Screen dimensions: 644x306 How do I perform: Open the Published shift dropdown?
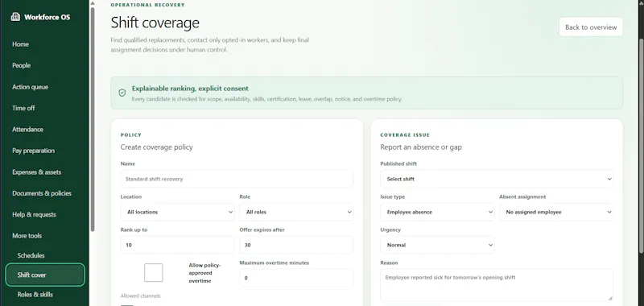tap(497, 179)
